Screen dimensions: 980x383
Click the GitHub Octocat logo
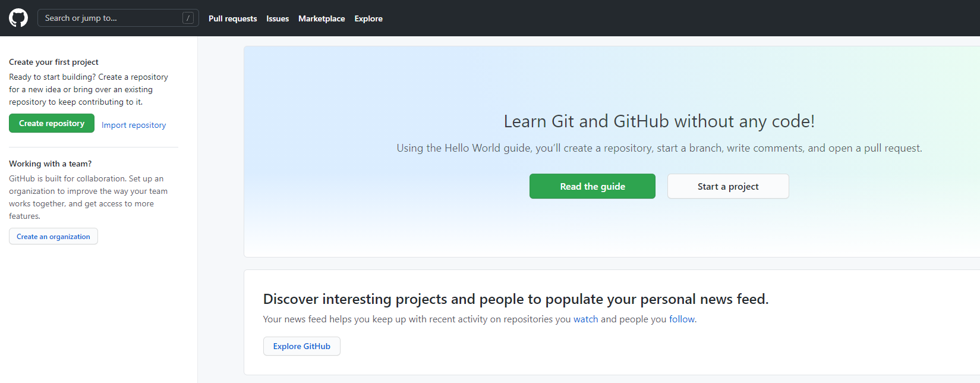click(x=18, y=18)
